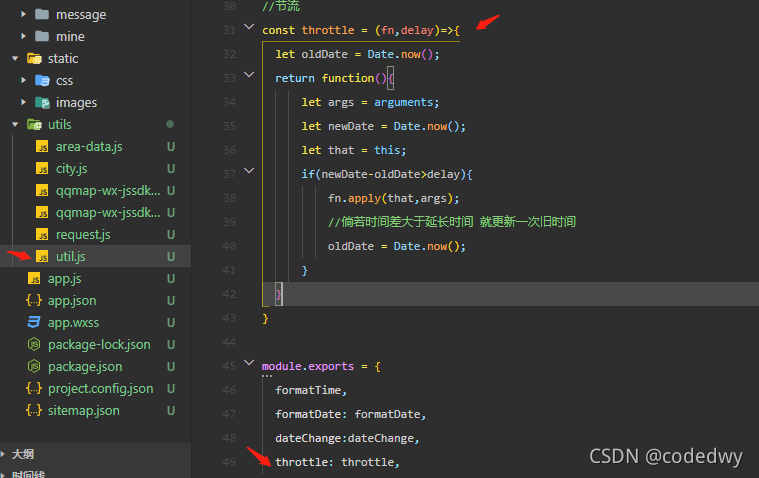Expand the mine folder arrow
The height and width of the screenshot is (478, 759).
point(23,36)
